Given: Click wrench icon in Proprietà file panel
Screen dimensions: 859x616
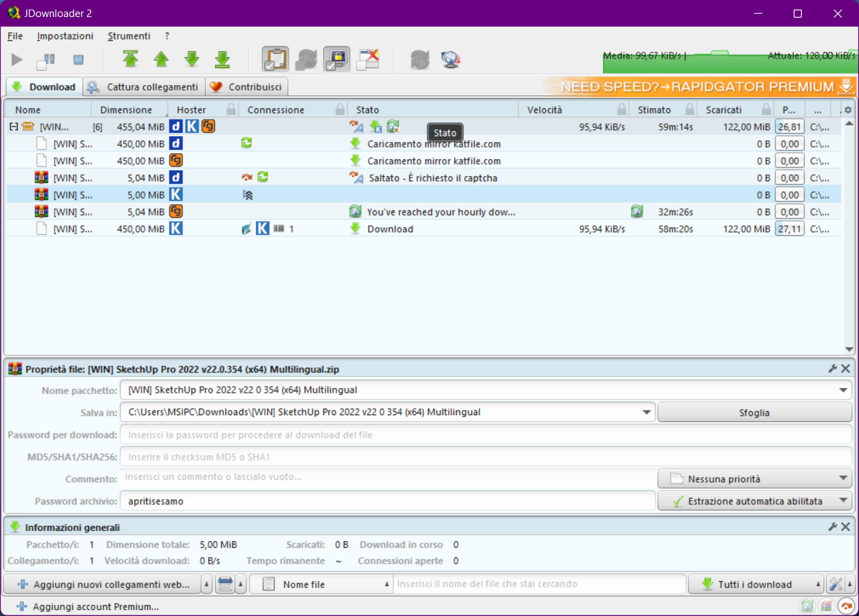Looking at the screenshot, I should point(832,369).
